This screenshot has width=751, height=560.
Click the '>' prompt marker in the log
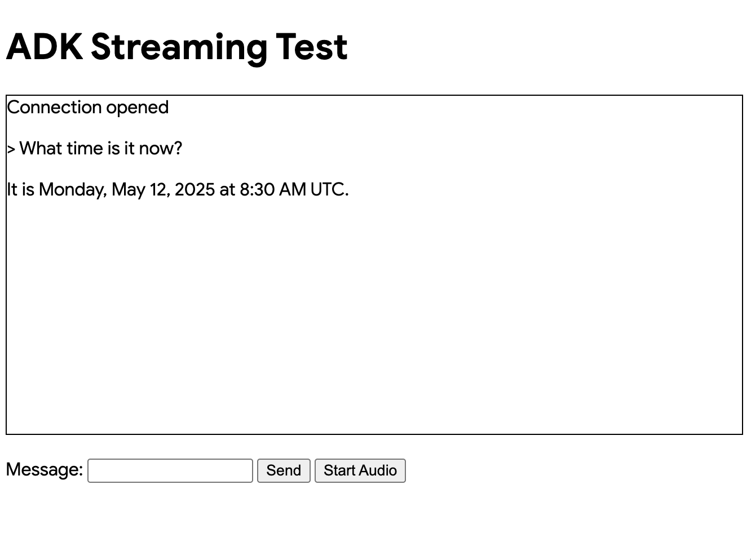(10, 148)
